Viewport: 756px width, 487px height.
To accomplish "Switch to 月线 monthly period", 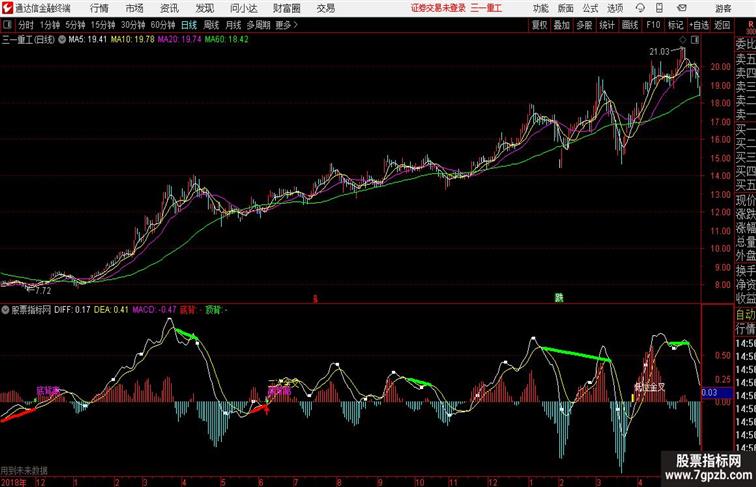I will pyautogui.click(x=233, y=25).
